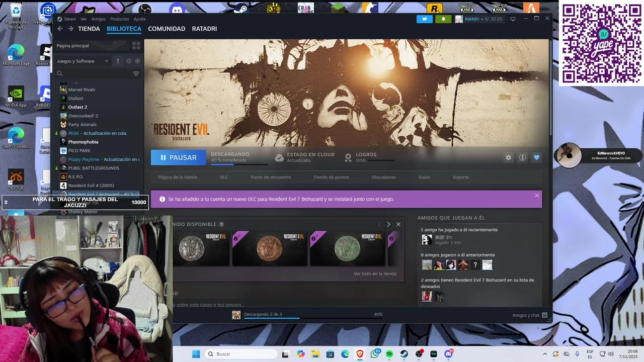The width and height of the screenshot is (644, 362).
Task: Open the library advanced filter options icon
Action: click(x=136, y=74)
